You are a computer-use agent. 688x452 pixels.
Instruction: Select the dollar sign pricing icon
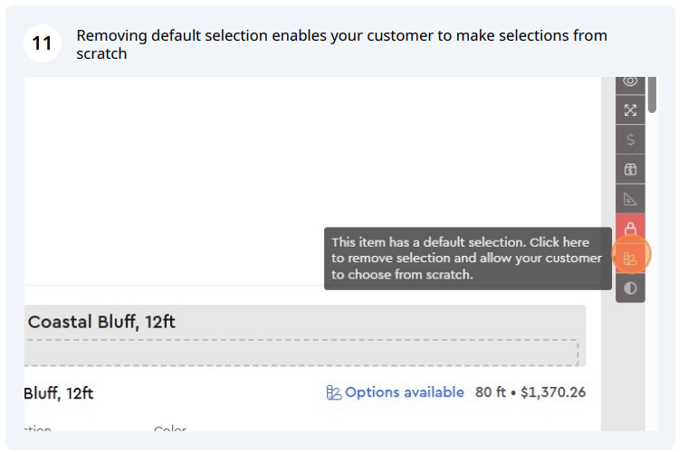[x=630, y=140]
